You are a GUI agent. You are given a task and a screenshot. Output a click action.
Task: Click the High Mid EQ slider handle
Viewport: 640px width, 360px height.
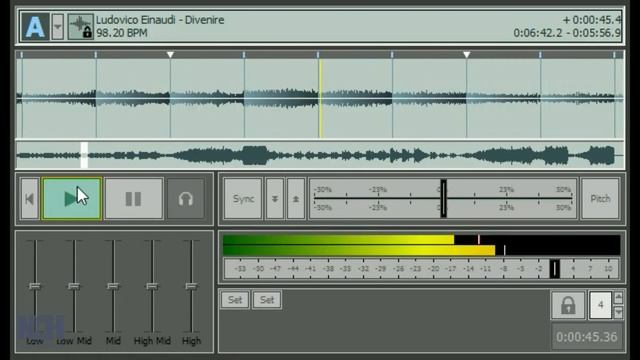(x=152, y=286)
